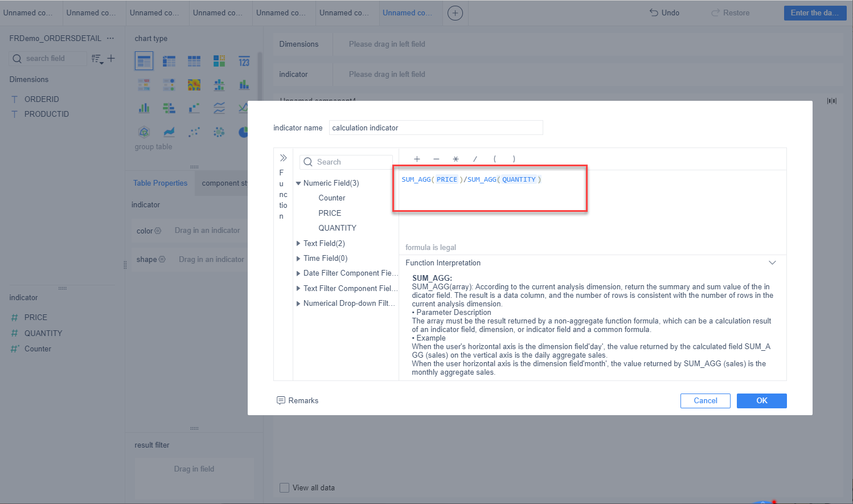Screen dimensions: 853x504
Task: Click the division operator icon
Action: tap(475, 159)
